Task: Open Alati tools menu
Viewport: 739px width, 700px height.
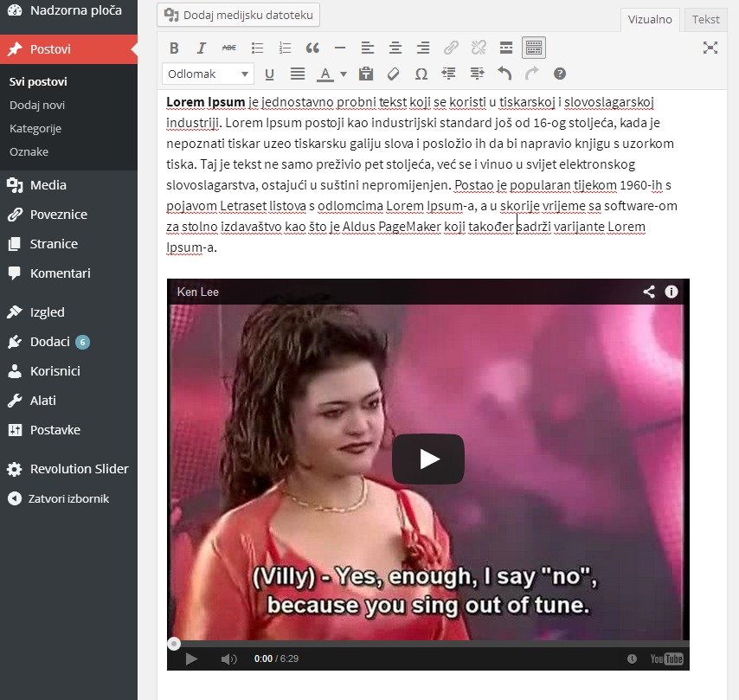Action: tap(69, 401)
